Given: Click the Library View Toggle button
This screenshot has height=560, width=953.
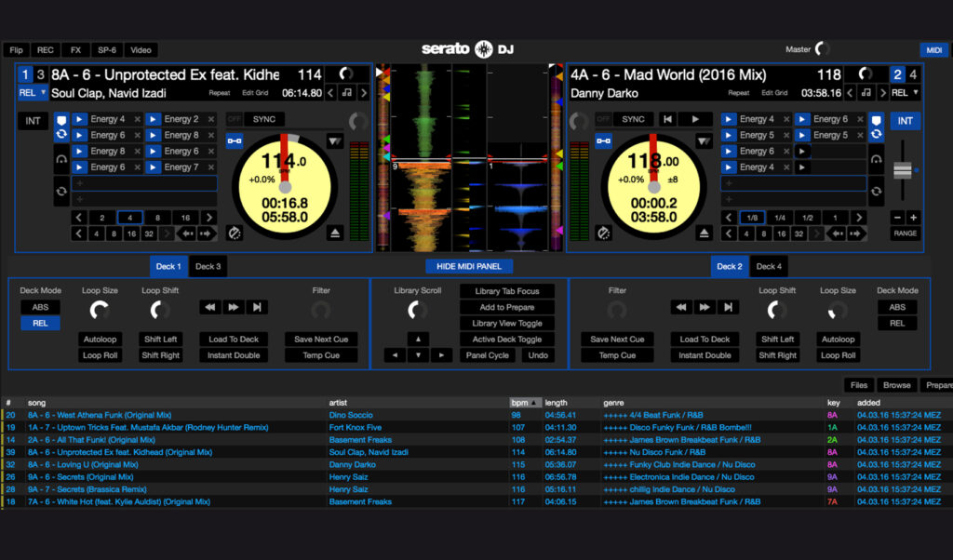Looking at the screenshot, I should (x=507, y=323).
